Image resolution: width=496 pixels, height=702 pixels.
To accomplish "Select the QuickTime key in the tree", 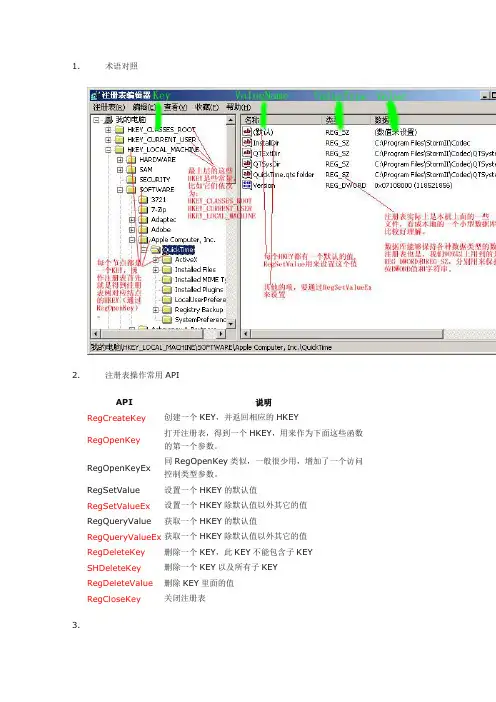I will pyautogui.click(x=178, y=250).
